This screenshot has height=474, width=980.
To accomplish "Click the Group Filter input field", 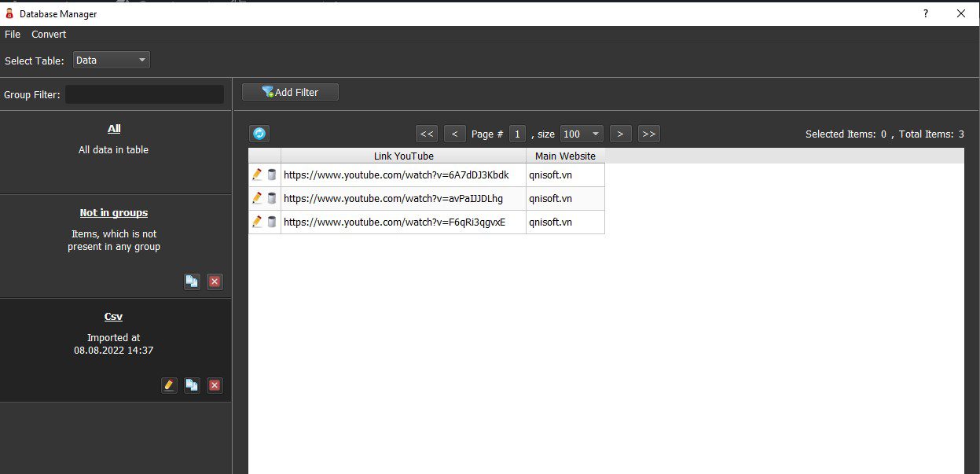I will tap(145, 94).
